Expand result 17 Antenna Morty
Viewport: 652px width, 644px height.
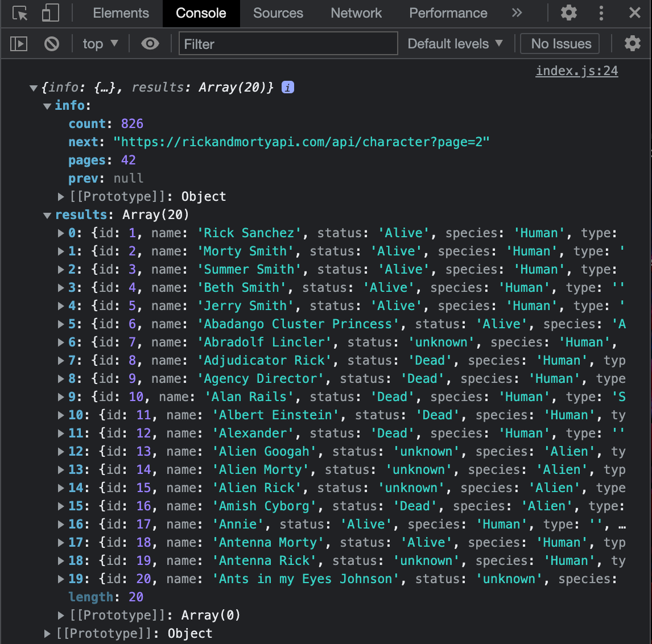coord(61,543)
